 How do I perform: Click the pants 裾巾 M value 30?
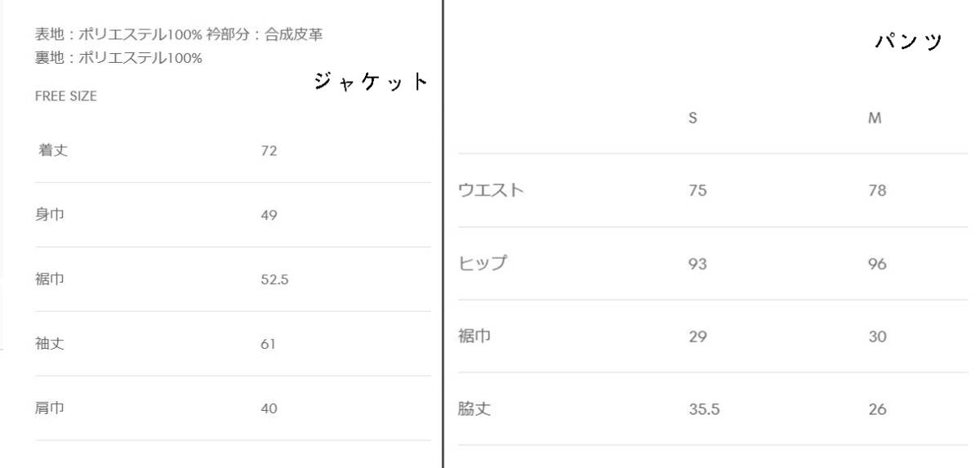tap(877, 337)
